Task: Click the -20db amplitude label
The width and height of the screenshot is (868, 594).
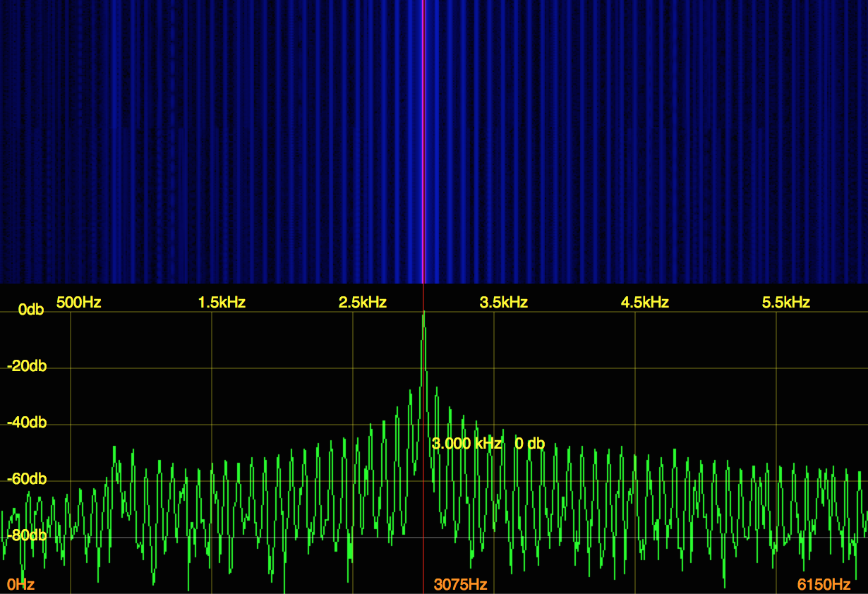Action: click(27, 366)
